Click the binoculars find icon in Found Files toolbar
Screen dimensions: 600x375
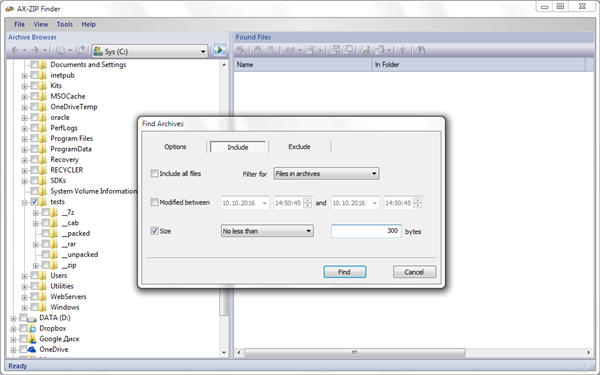(420, 51)
